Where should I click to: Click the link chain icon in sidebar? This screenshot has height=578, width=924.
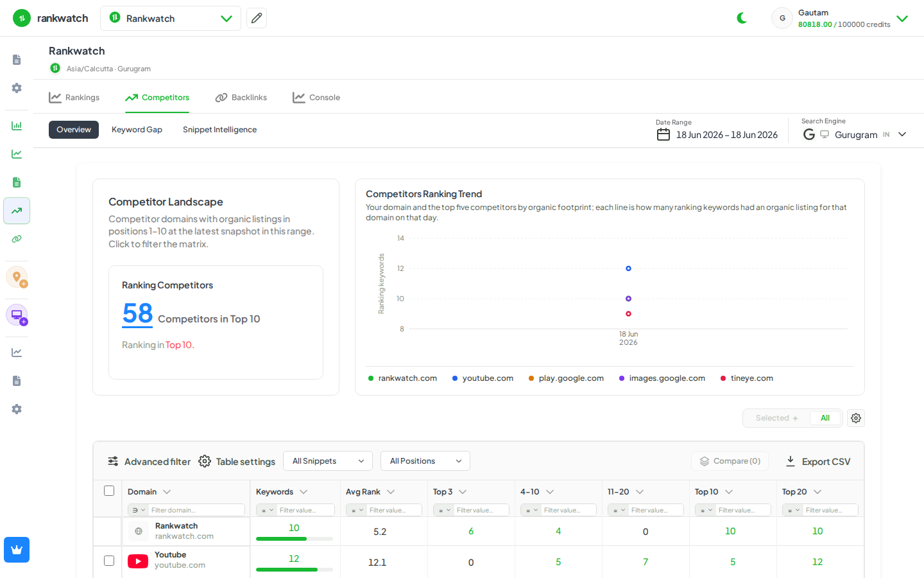tap(17, 239)
